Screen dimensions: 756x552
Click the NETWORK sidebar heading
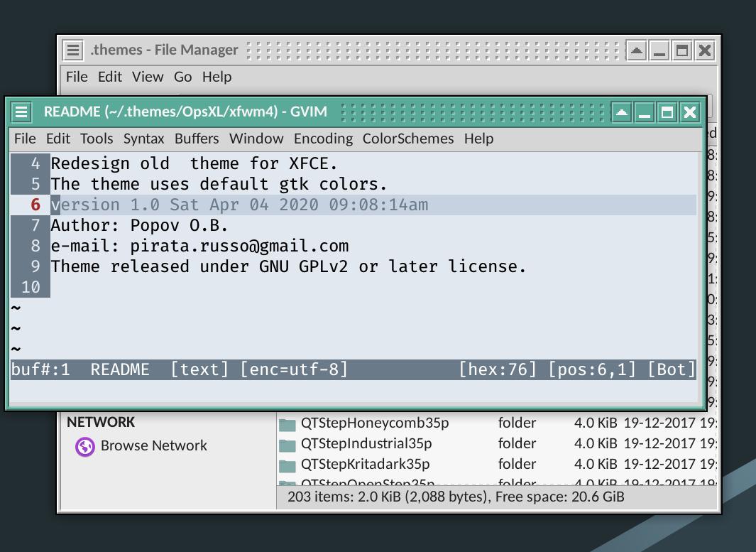[x=101, y=422]
